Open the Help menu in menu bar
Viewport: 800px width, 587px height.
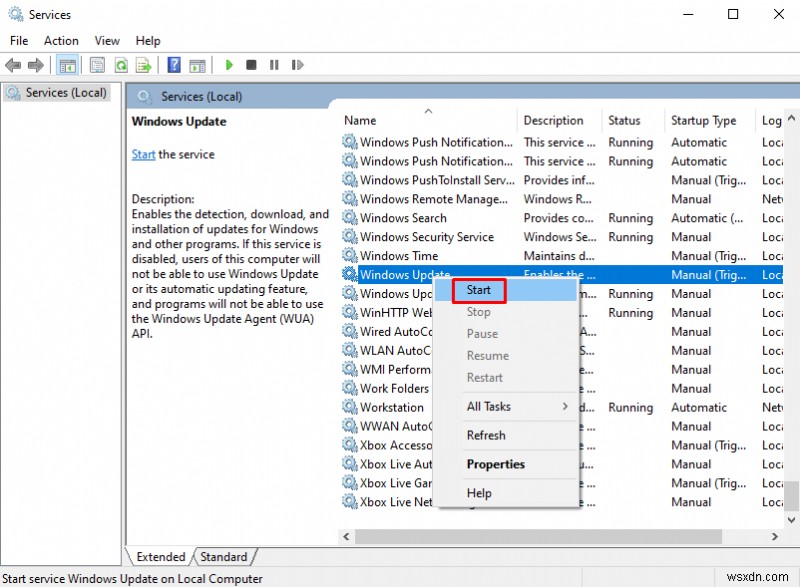click(x=148, y=41)
